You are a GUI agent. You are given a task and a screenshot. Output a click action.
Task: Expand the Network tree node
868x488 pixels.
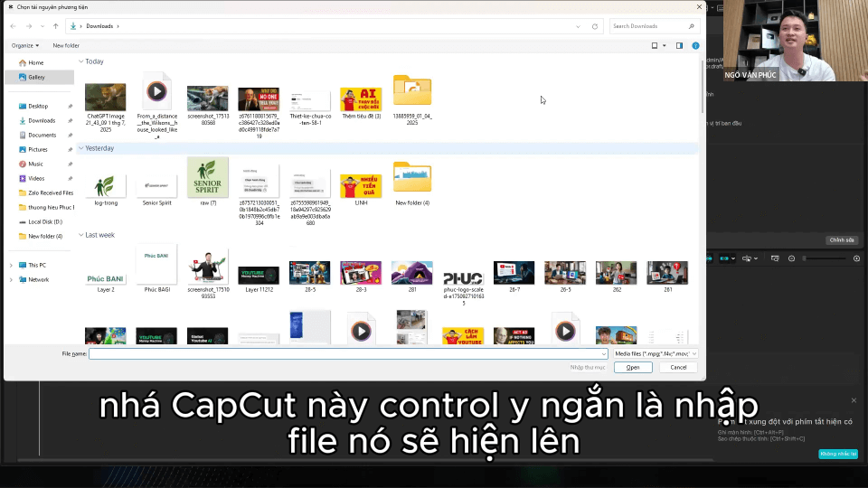11,279
